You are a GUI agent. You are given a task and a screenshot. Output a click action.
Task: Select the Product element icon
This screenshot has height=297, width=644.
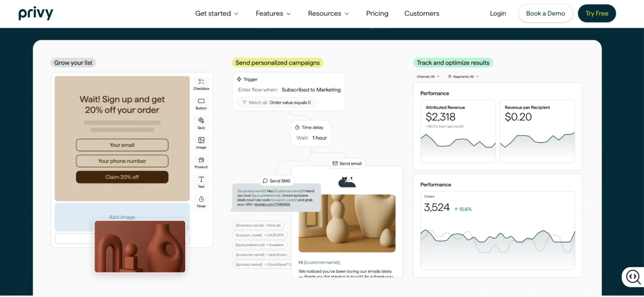pyautogui.click(x=201, y=160)
